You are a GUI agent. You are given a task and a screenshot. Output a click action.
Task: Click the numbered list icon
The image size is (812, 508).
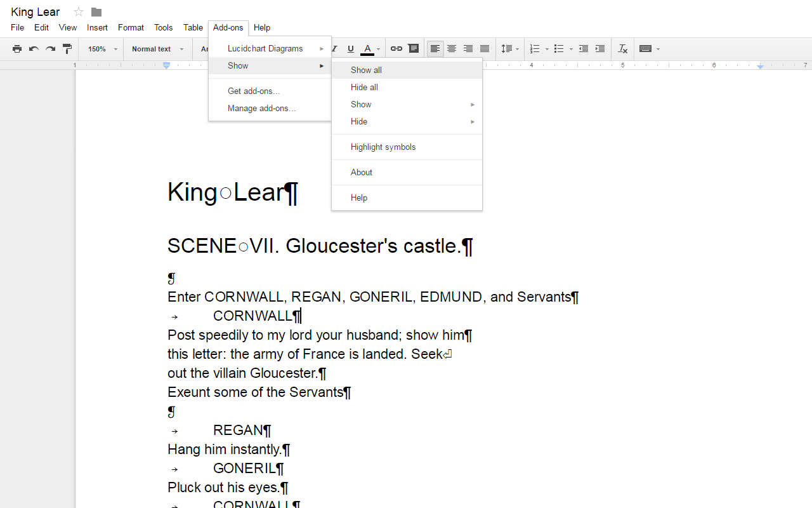click(535, 49)
